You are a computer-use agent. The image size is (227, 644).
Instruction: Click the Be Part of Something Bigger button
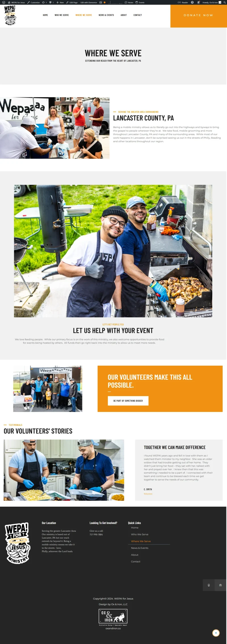pyautogui.click(x=128, y=401)
